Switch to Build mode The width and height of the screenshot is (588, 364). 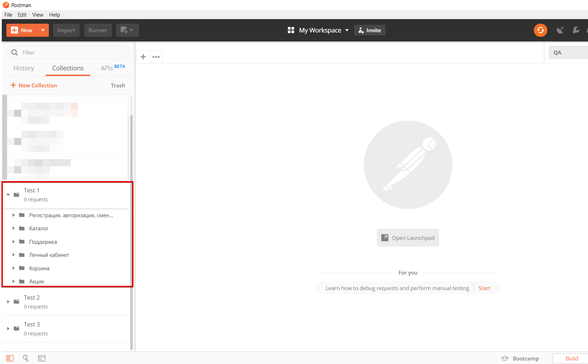point(571,358)
